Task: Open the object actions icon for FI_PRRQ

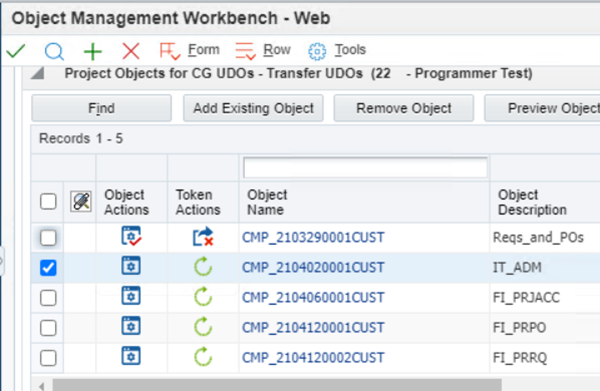Action: point(131,356)
